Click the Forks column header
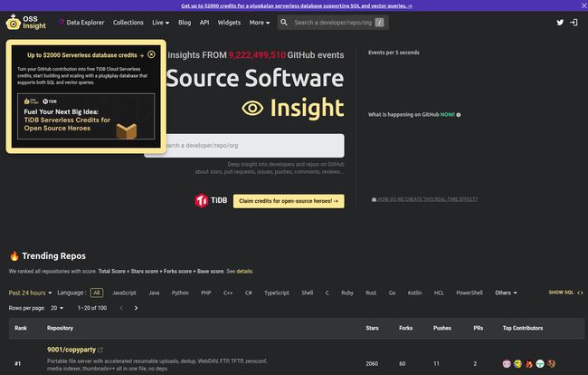This screenshot has height=375, width=588. 406,328
